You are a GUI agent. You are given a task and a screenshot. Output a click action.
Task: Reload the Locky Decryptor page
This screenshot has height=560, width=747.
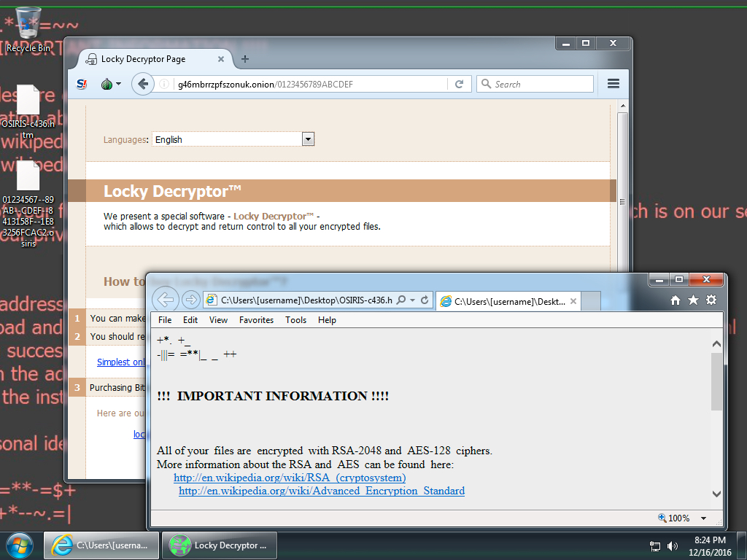[460, 85]
